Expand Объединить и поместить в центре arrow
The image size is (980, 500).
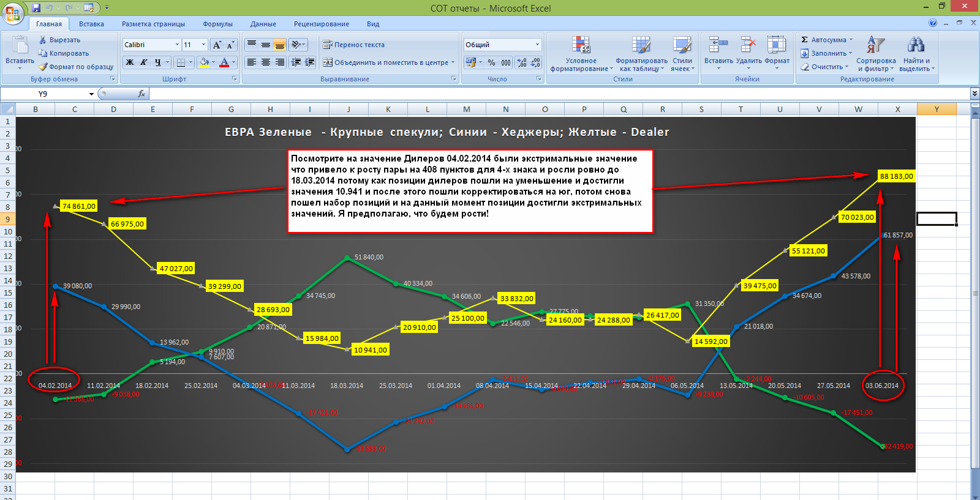[453, 62]
